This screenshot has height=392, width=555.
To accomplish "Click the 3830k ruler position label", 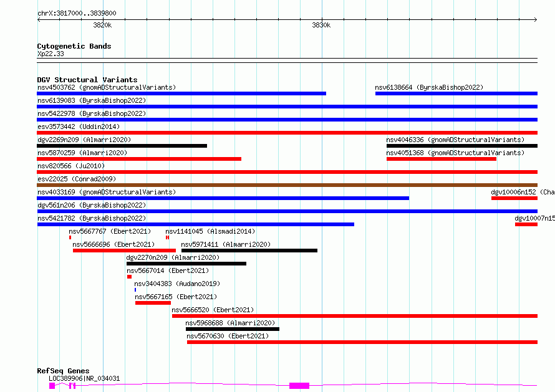I will pos(321,25).
